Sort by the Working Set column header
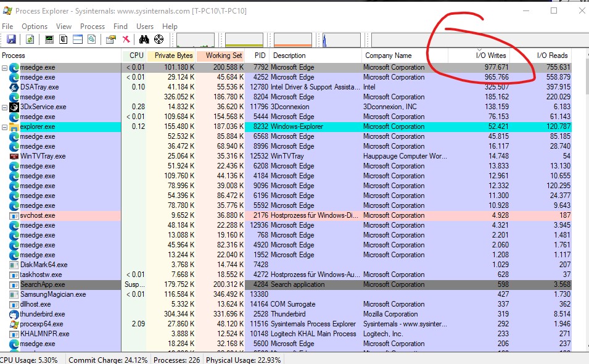Screen dimensions: 589x364 tap(220, 56)
